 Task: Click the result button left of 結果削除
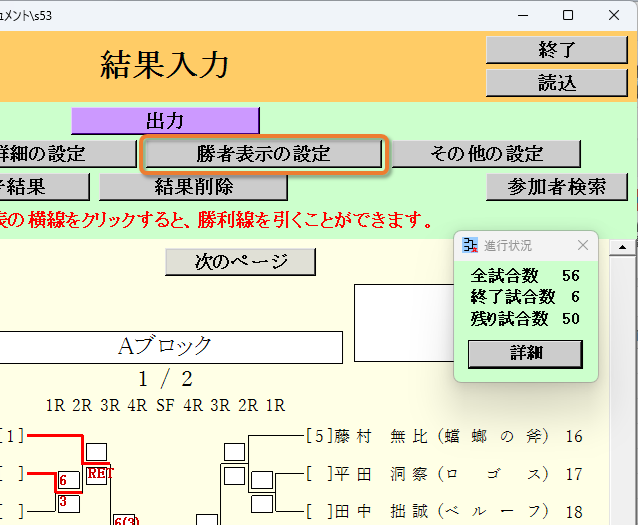(44, 187)
